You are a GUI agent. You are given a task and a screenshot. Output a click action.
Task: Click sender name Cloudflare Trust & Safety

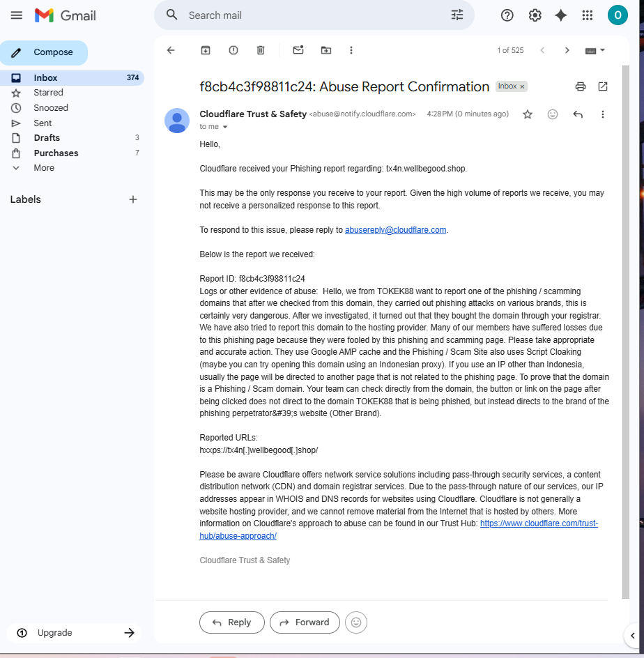point(253,114)
